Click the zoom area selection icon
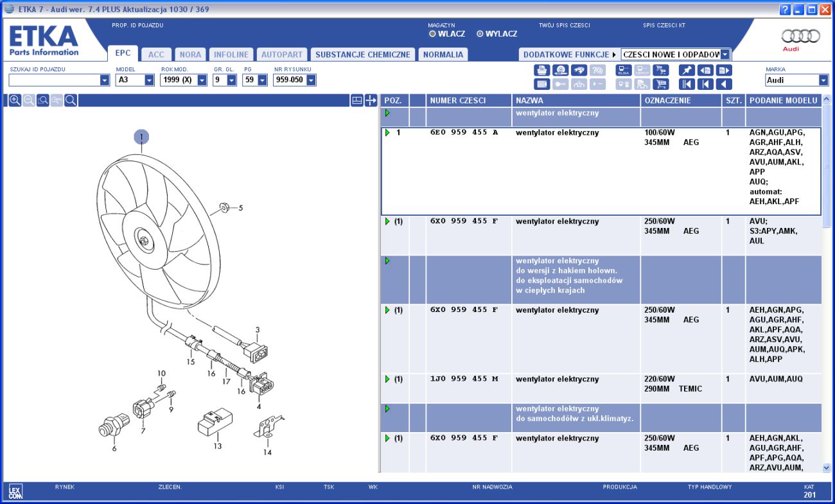835x504 pixels. pos(43,100)
